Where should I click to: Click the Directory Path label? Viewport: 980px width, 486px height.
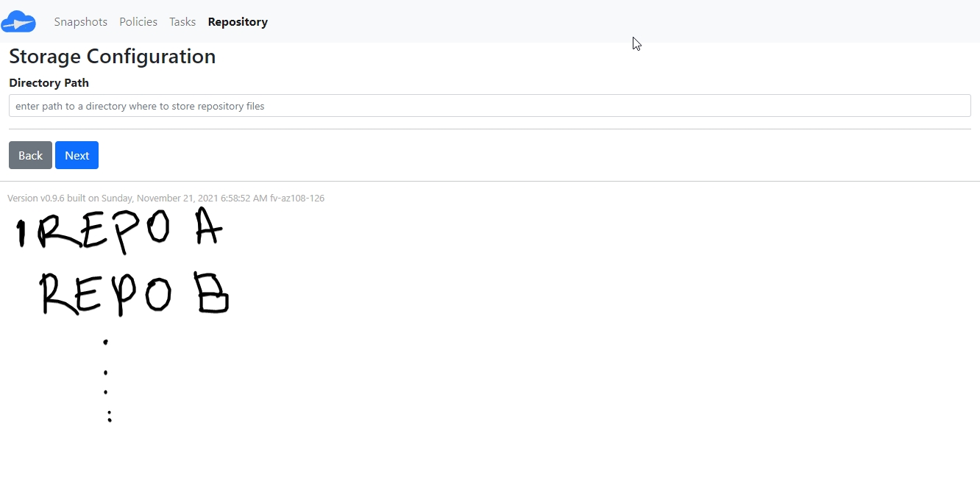pos(49,82)
